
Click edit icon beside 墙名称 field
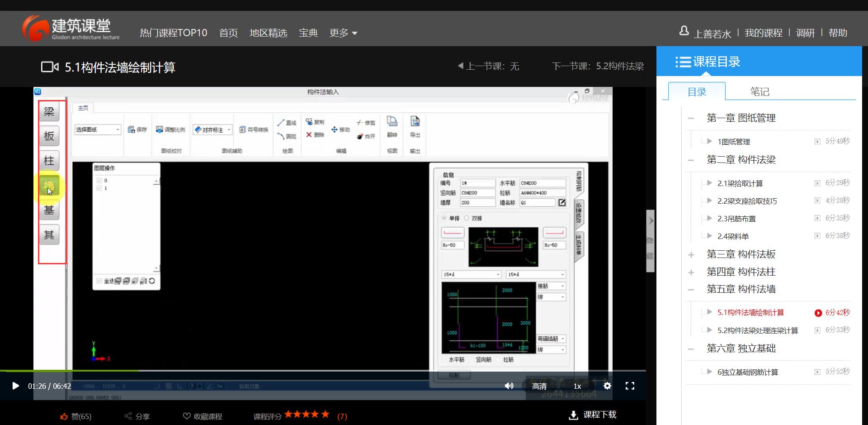[562, 203]
